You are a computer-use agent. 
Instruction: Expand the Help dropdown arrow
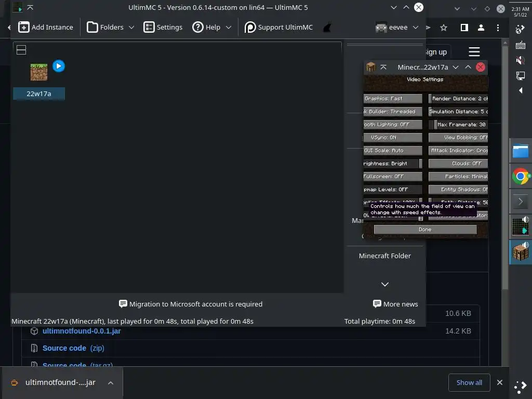[229, 27]
